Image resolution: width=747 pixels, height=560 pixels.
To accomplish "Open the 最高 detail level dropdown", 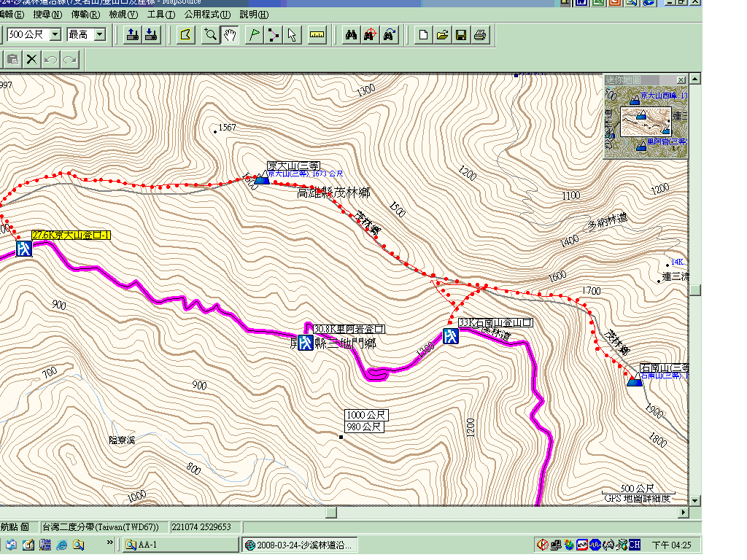I will pos(99,34).
